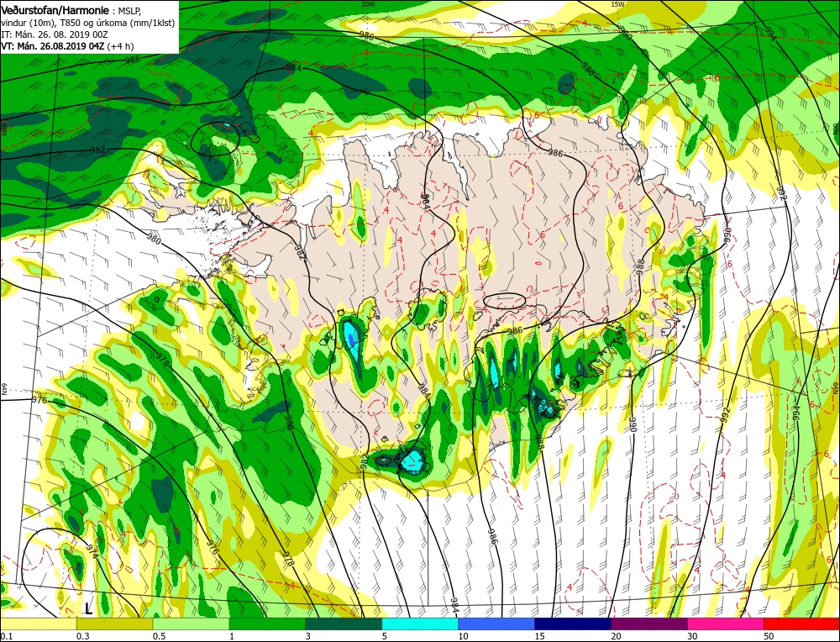Image resolution: width=840 pixels, height=642 pixels.
Task: Click the '(+4 h)' forecast offset text
Action: (x=120, y=46)
